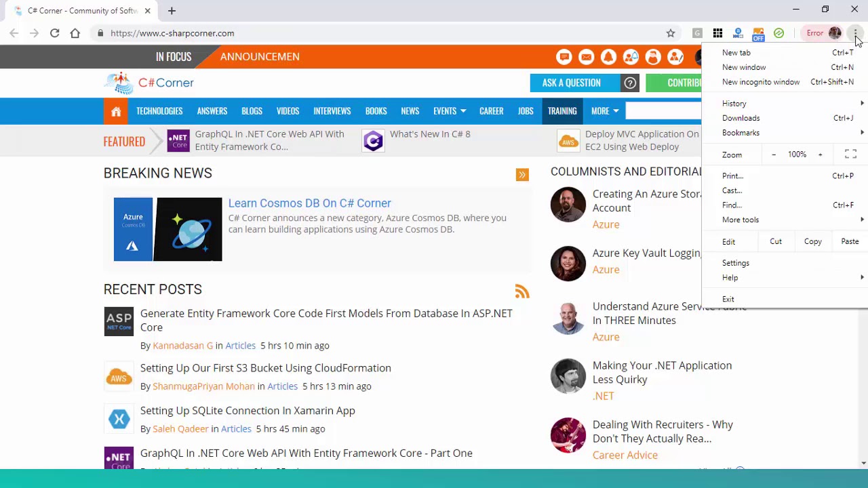Click the help question mark beside Ask a Question
Screen dimensions: 868x488
tap(630, 83)
